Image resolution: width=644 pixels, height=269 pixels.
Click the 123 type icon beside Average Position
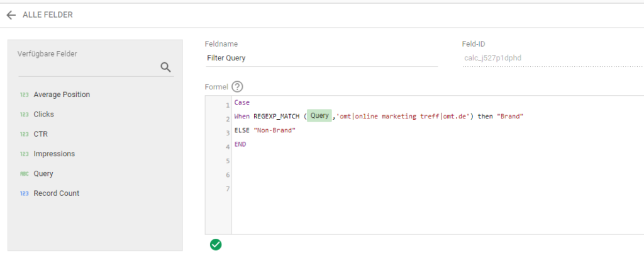(25, 94)
